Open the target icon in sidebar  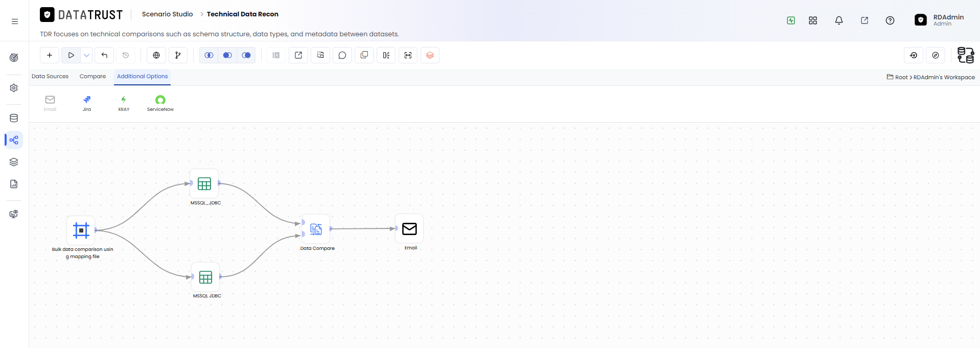[14, 58]
